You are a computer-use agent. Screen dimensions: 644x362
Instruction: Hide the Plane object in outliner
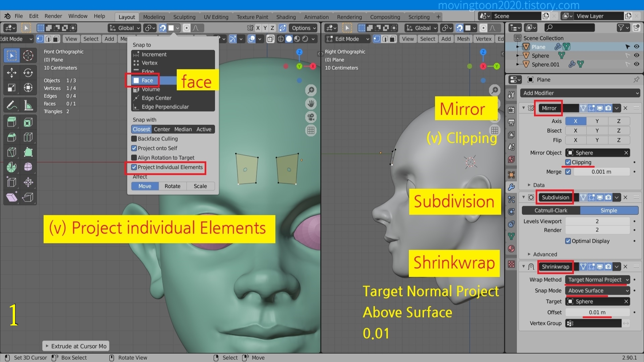coord(636,47)
